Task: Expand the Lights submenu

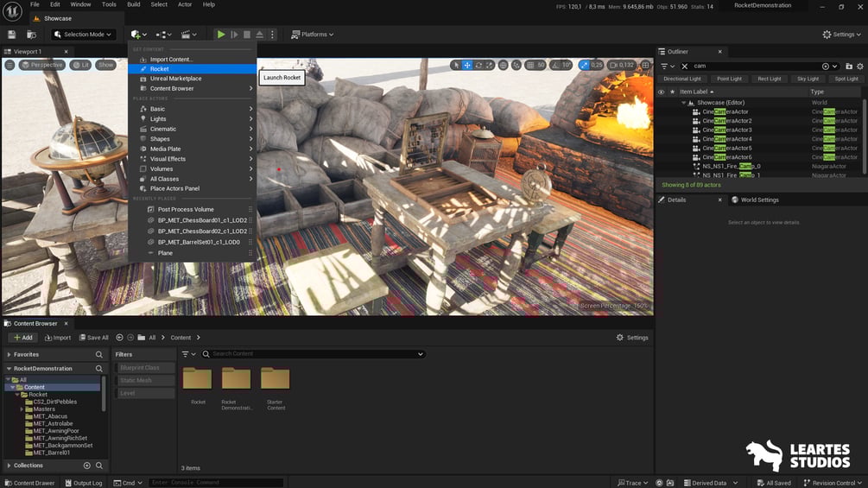Action: tap(192, 119)
